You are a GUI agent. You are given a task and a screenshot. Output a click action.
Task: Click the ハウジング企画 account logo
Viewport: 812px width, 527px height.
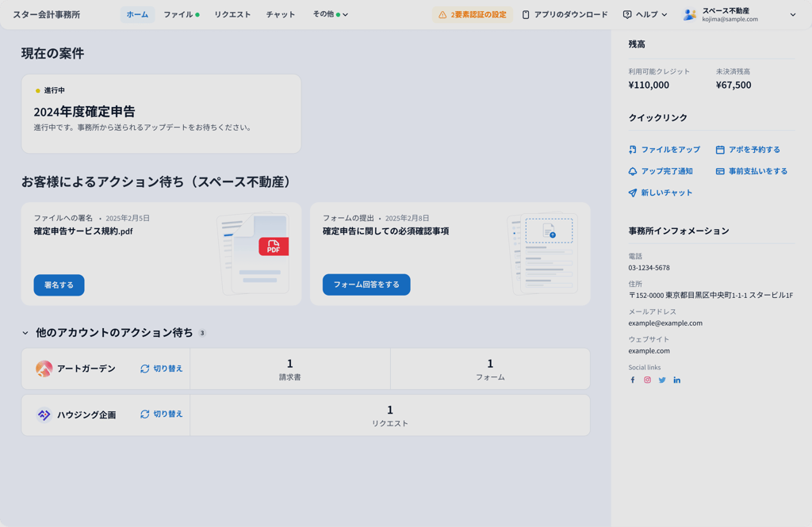point(44,414)
